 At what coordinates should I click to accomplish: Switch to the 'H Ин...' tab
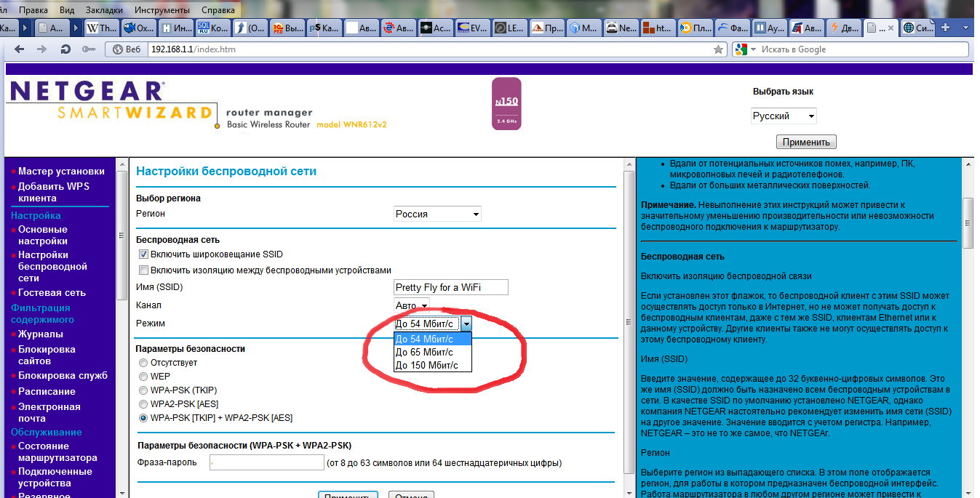[178, 28]
